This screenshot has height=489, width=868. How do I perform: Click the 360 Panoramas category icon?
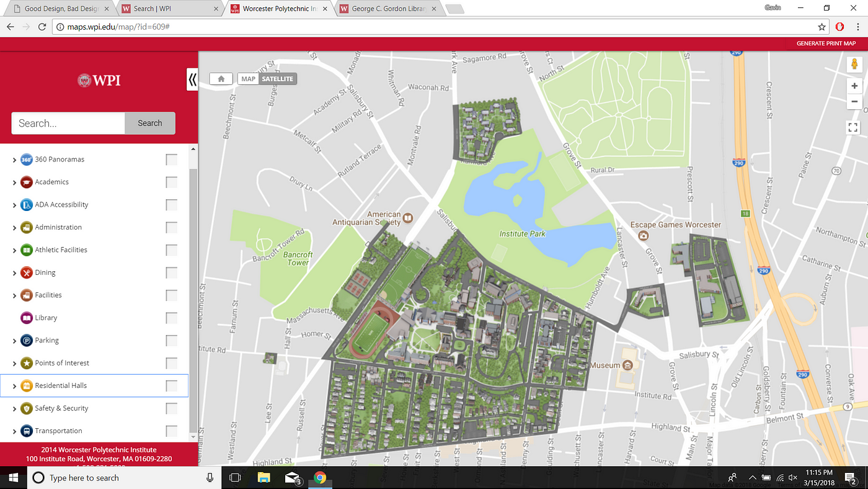(26, 159)
